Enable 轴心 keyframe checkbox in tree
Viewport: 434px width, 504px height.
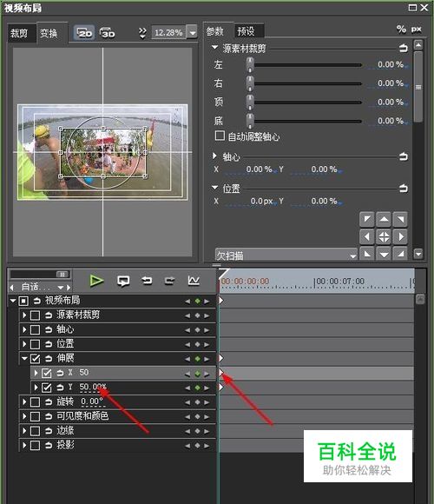[x=35, y=330]
